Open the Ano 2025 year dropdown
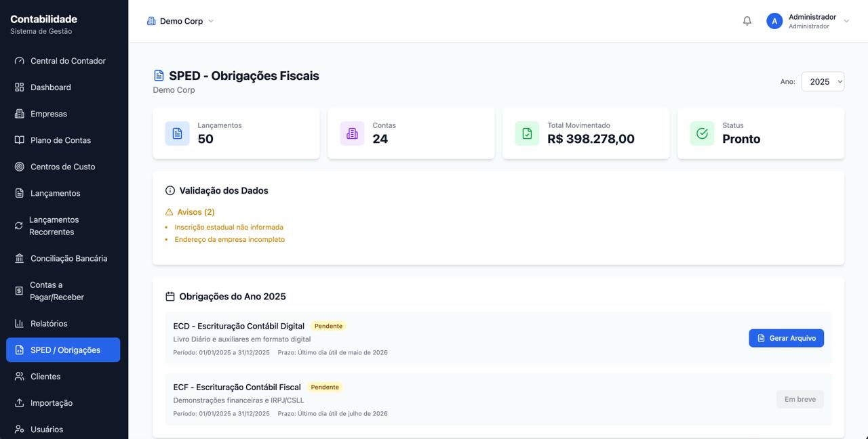Screen dimensions: 868x439 pos(823,81)
